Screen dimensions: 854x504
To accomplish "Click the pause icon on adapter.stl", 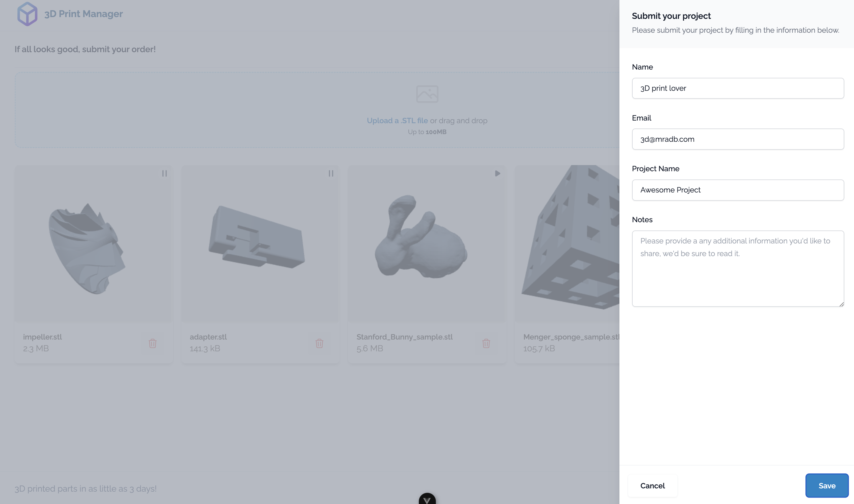I will click(x=330, y=173).
